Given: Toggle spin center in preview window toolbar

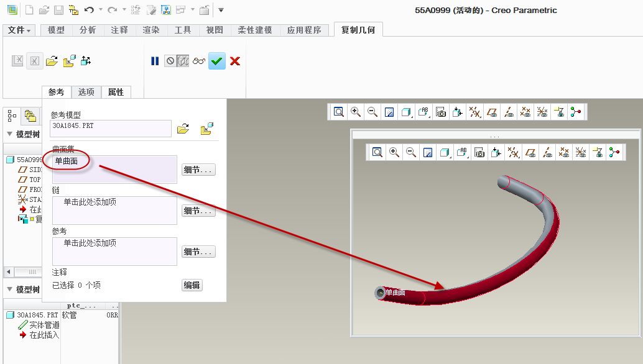Looking at the screenshot, I should [614, 152].
